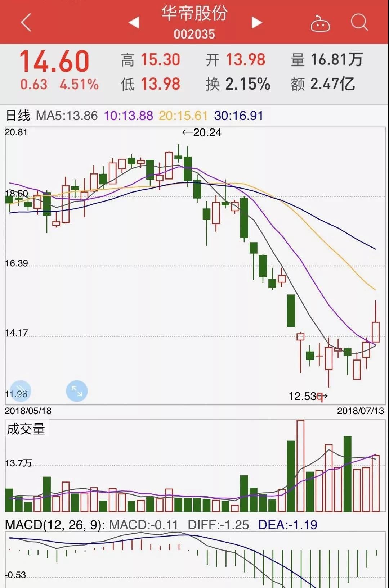
Task: Tap price change 0.63
Action: click(x=34, y=85)
